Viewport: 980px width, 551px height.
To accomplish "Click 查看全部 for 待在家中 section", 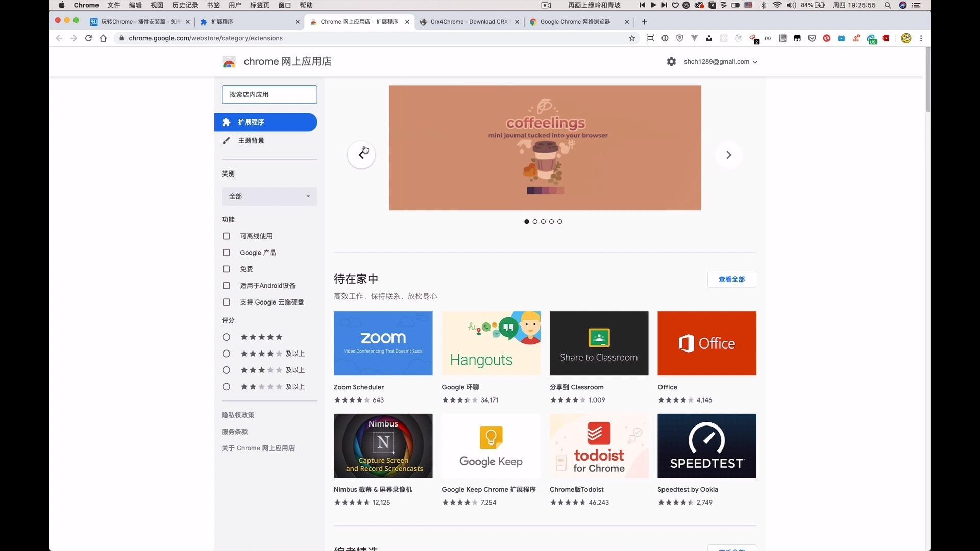I will [731, 280].
